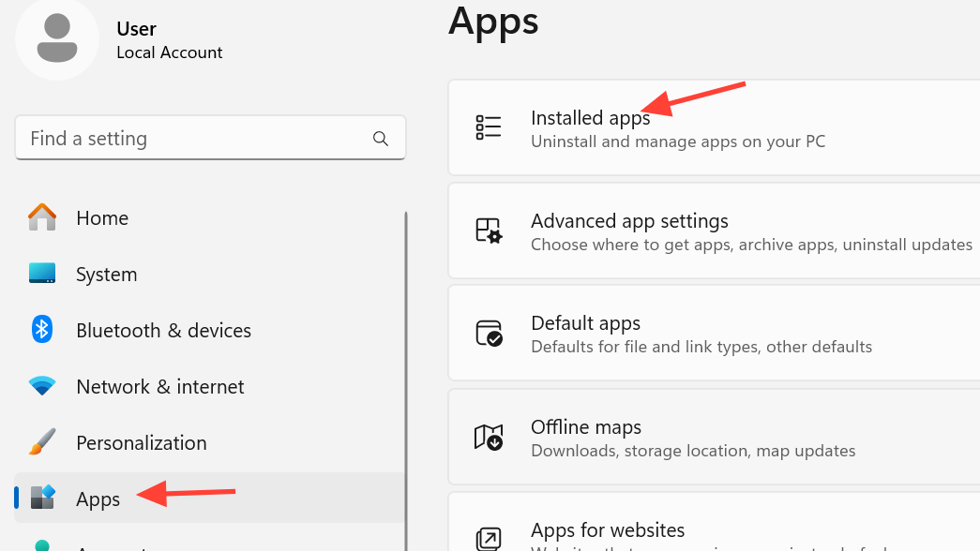
Task: Go to Default apps settings
Action: 585,323
